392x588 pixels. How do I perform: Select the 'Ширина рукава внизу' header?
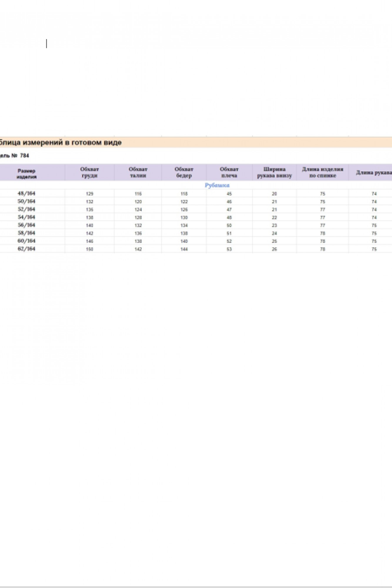click(274, 172)
